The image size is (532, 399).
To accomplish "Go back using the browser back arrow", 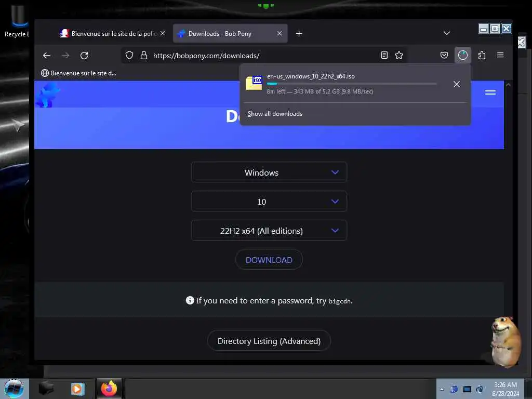I will click(x=47, y=55).
